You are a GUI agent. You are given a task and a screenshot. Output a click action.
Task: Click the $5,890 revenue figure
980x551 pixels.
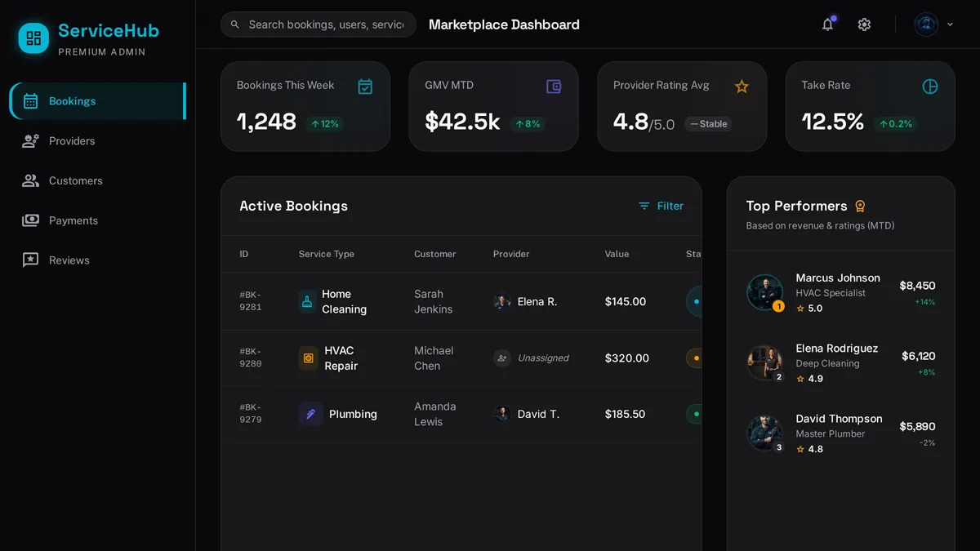coord(917,426)
